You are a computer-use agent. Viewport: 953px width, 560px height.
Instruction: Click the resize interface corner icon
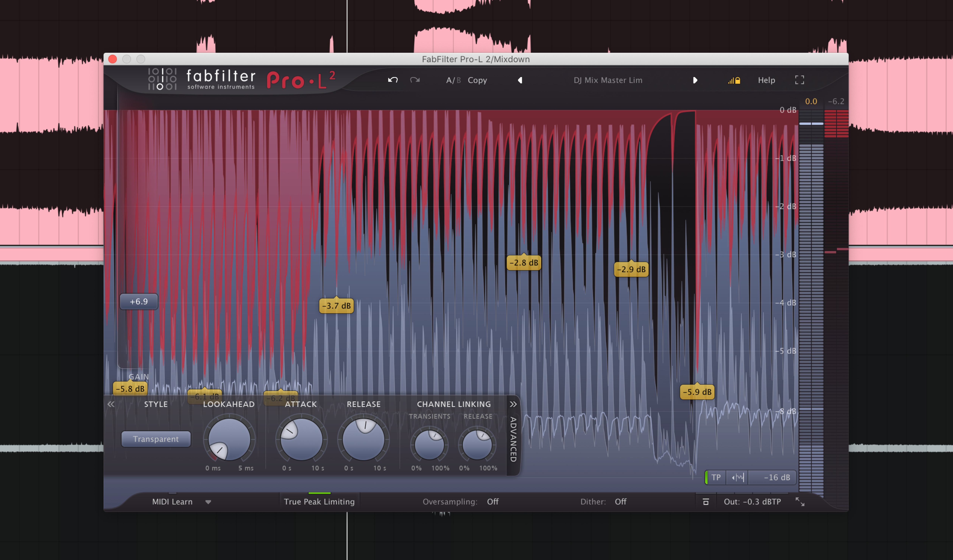click(x=799, y=501)
